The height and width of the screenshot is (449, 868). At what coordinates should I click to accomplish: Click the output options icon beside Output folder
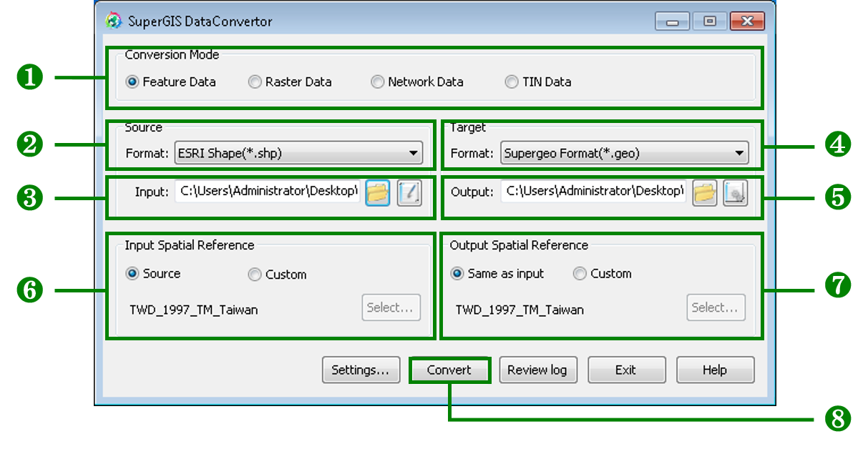[736, 193]
